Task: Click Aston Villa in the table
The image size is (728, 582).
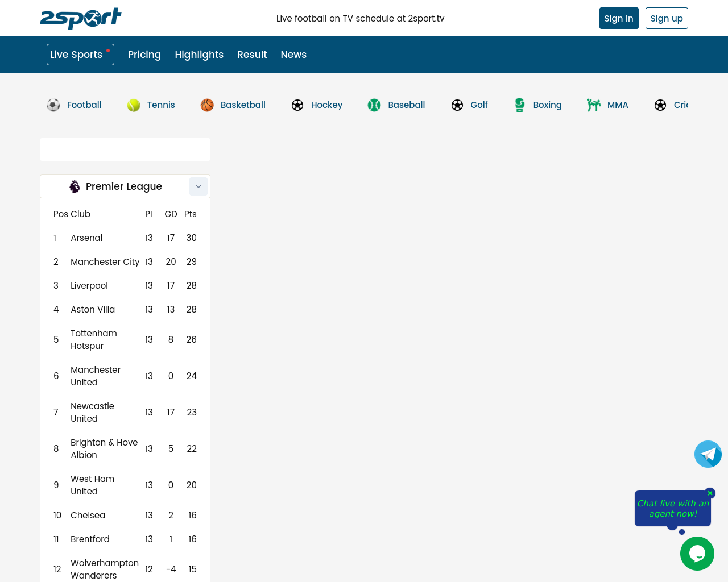Action: click(93, 310)
